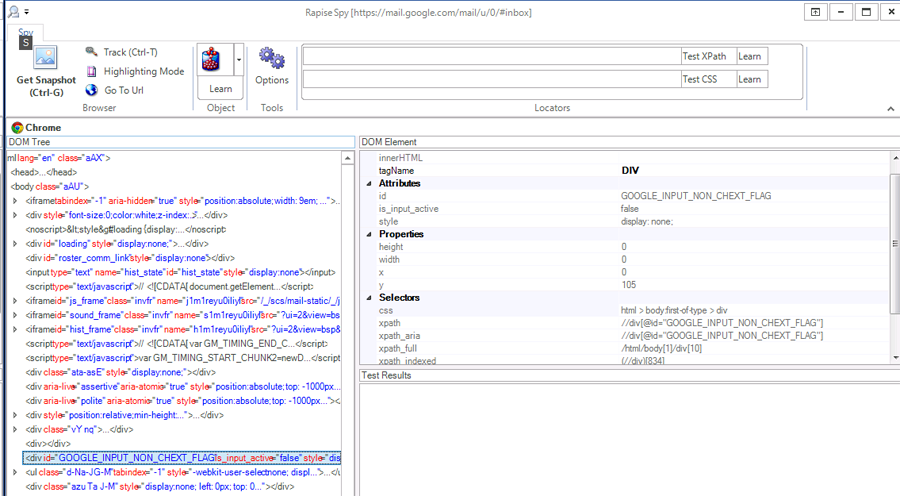
Task: Start tracking with the Track tool
Action: pyautogui.click(x=121, y=52)
